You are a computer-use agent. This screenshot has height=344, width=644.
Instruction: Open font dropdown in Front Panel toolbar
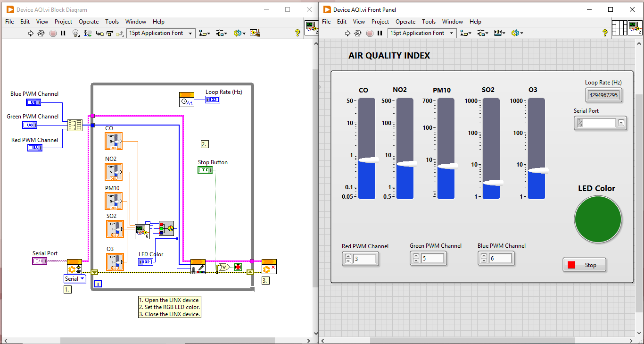click(422, 33)
